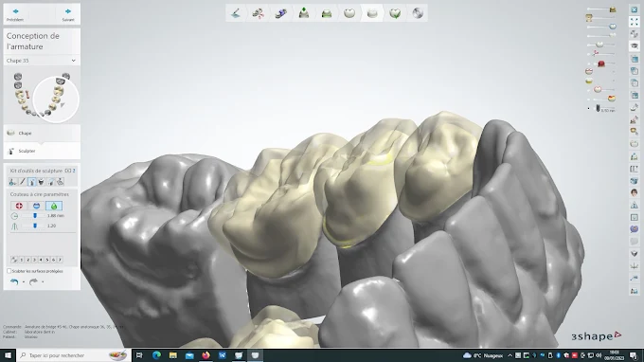Viewport: 644px width, 362px height.
Task: Open Firefox from taskbar
Action: click(206, 355)
